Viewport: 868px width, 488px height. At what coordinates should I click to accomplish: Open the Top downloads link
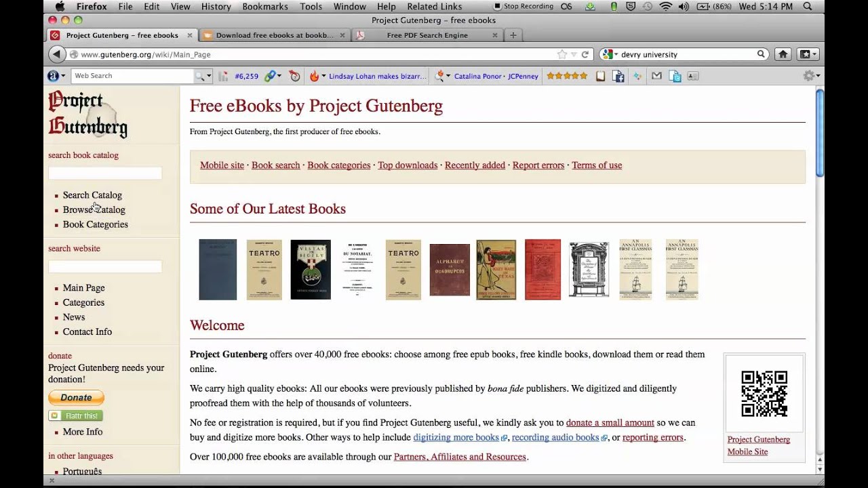pos(408,165)
